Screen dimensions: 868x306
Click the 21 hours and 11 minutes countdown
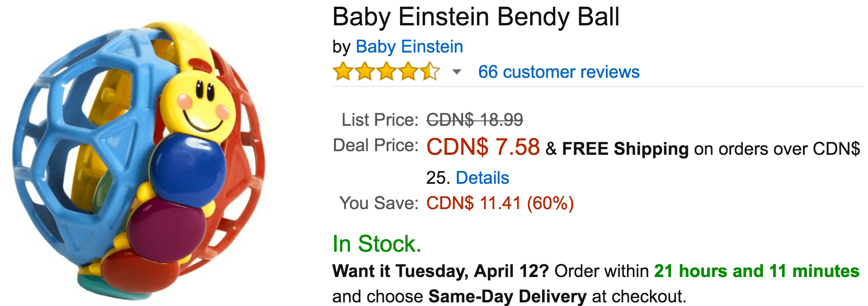[x=756, y=271]
